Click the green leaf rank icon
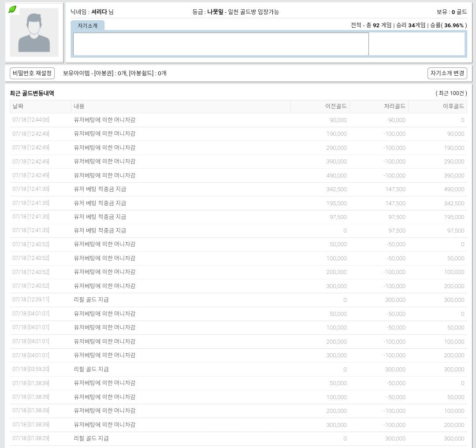476x448 pixels. point(12,9)
